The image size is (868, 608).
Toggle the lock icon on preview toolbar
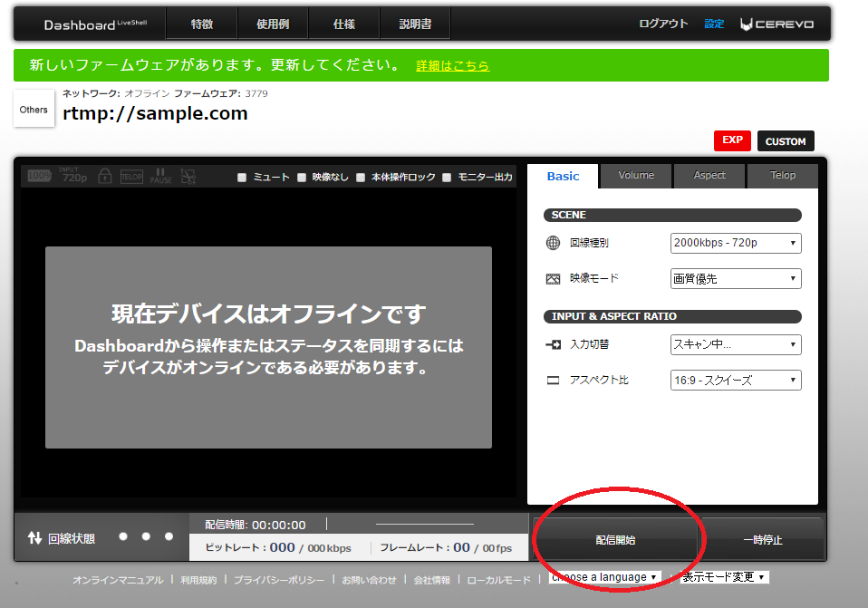106,176
